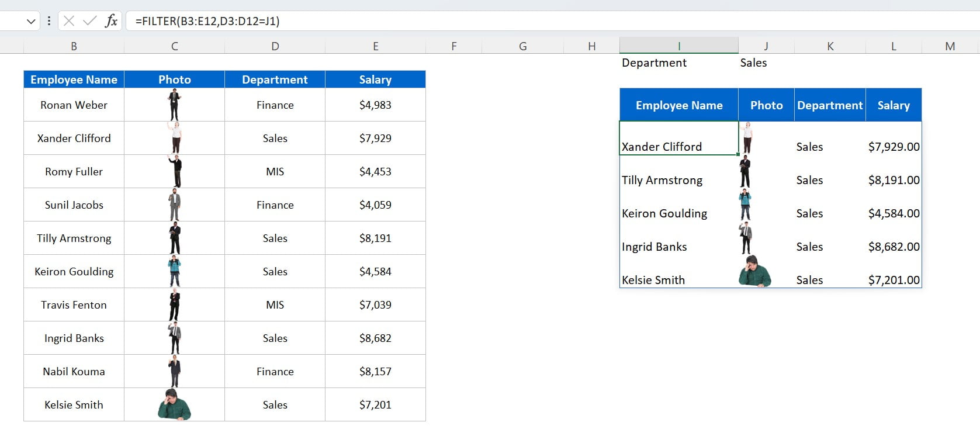
Task: Click Xander Clifford's photo in filtered results
Action: (x=746, y=138)
